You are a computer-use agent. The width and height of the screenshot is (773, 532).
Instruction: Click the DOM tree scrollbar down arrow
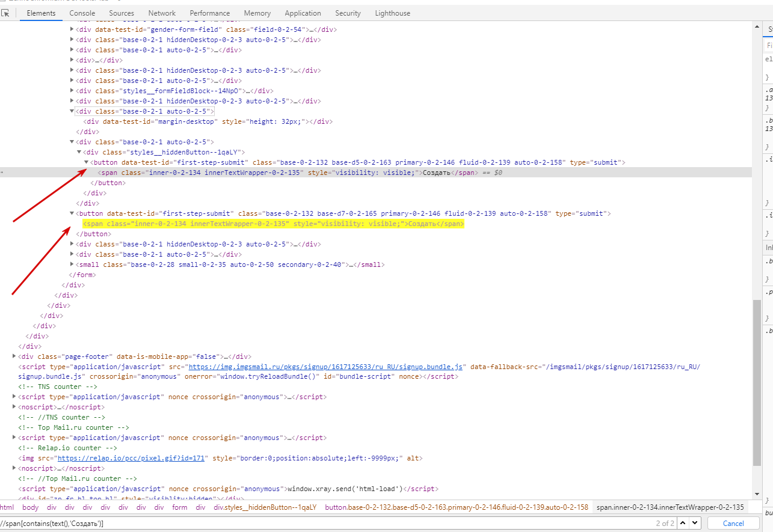pyautogui.click(x=757, y=493)
